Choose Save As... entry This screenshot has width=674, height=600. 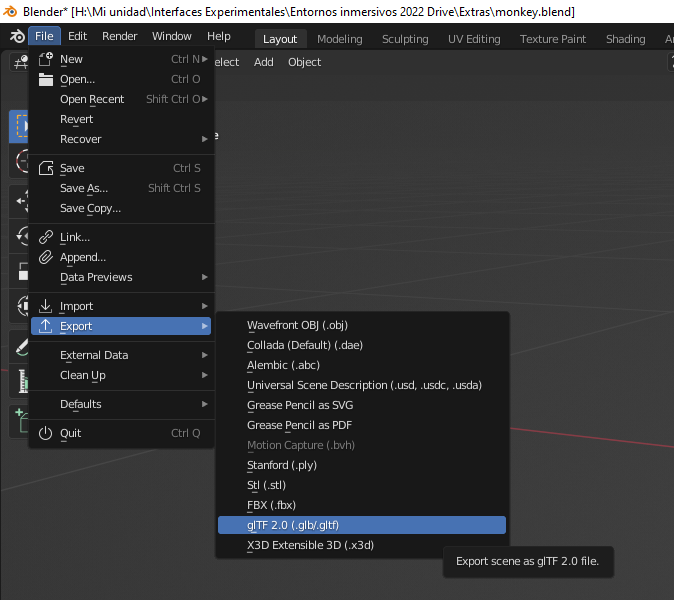[122, 188]
